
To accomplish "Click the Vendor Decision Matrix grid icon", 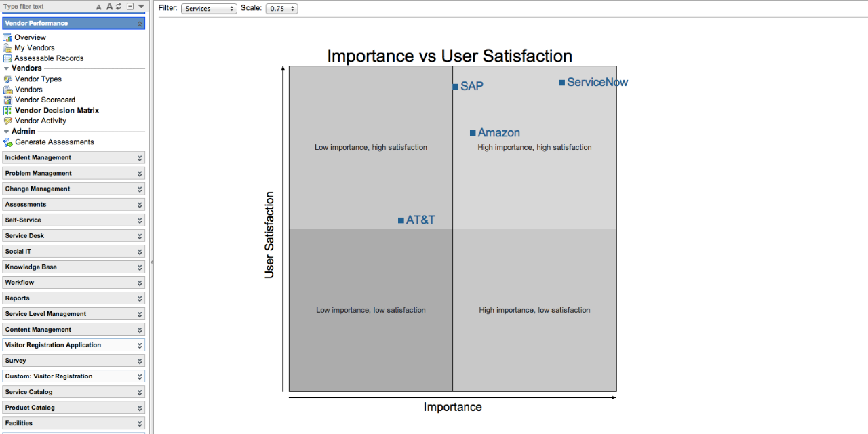I will click(x=7, y=111).
